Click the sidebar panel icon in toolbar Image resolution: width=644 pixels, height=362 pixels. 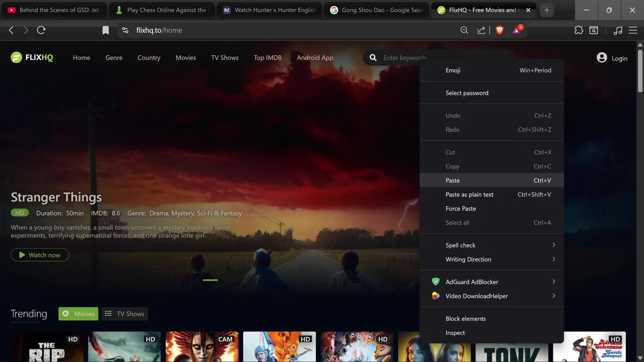point(594,30)
